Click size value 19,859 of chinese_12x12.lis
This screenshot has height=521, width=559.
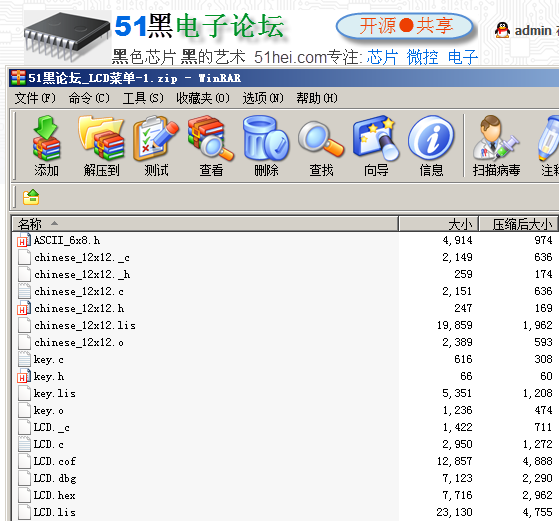coord(455,325)
